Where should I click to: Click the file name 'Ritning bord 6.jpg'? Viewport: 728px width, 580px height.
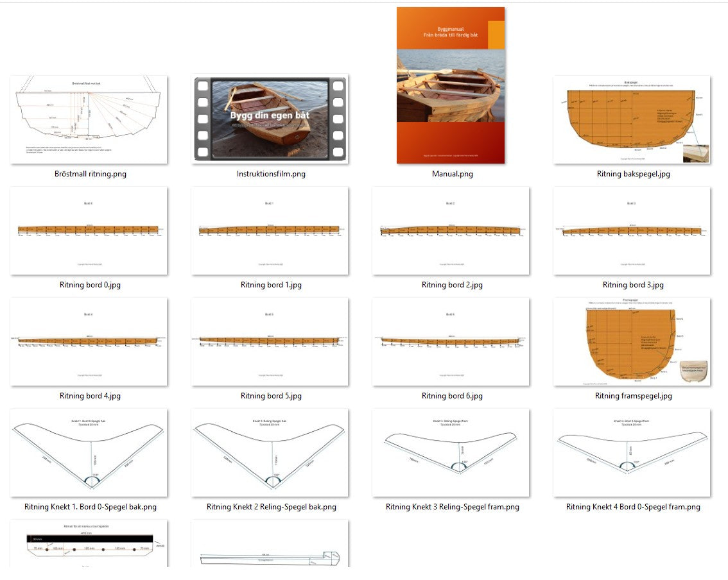pyautogui.click(x=452, y=396)
